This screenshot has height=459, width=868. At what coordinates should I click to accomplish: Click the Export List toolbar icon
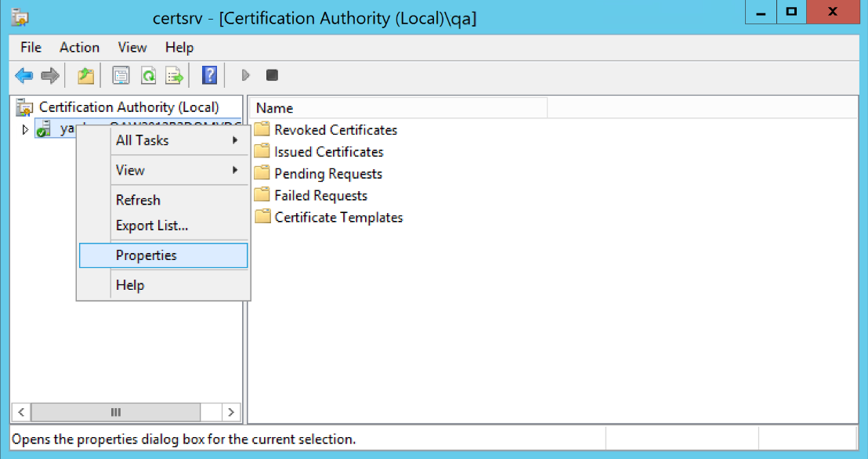[173, 75]
